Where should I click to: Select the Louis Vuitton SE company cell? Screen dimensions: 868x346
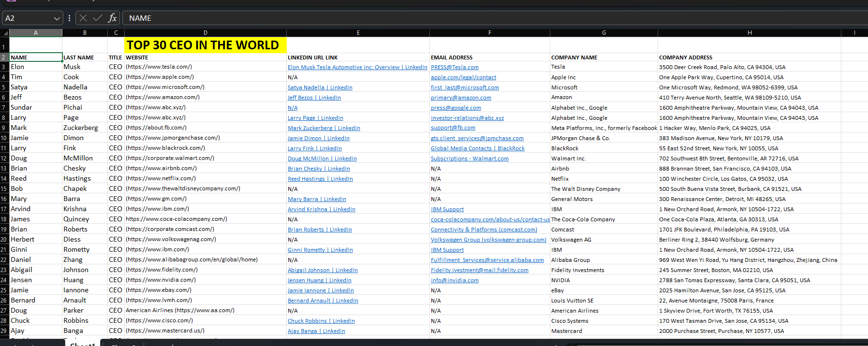[x=604, y=301]
